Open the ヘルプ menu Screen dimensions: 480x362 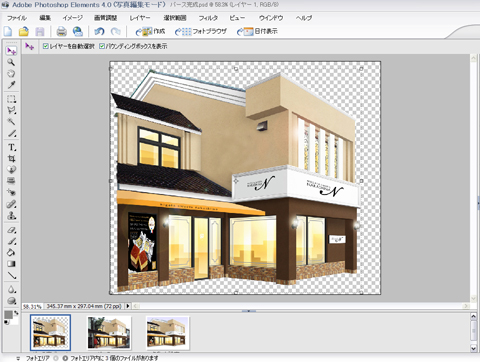point(304,18)
